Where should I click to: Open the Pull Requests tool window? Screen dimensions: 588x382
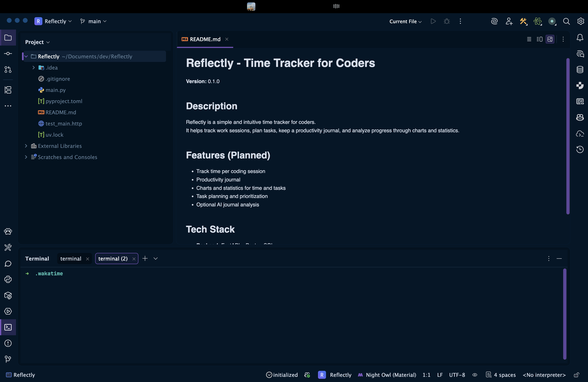pos(8,70)
